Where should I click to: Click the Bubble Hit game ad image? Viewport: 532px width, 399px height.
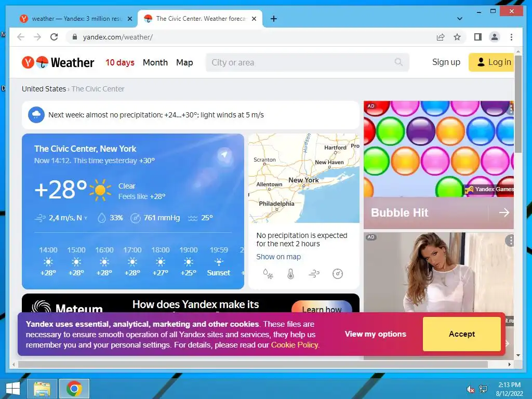click(x=438, y=149)
